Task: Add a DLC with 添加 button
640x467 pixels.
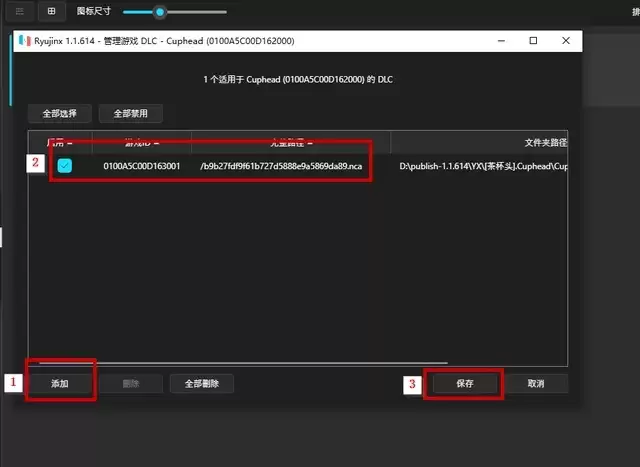Action: tap(60, 384)
